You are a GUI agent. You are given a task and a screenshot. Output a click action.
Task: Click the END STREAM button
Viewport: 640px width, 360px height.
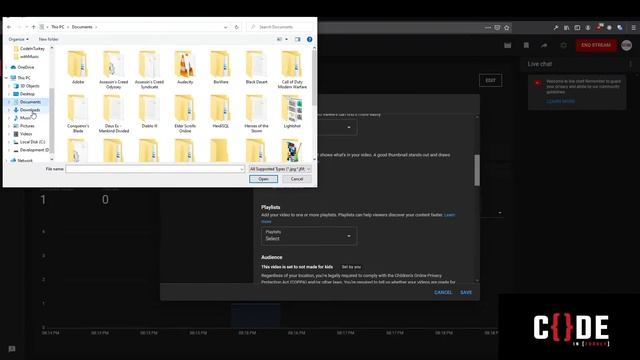pyautogui.click(x=596, y=45)
